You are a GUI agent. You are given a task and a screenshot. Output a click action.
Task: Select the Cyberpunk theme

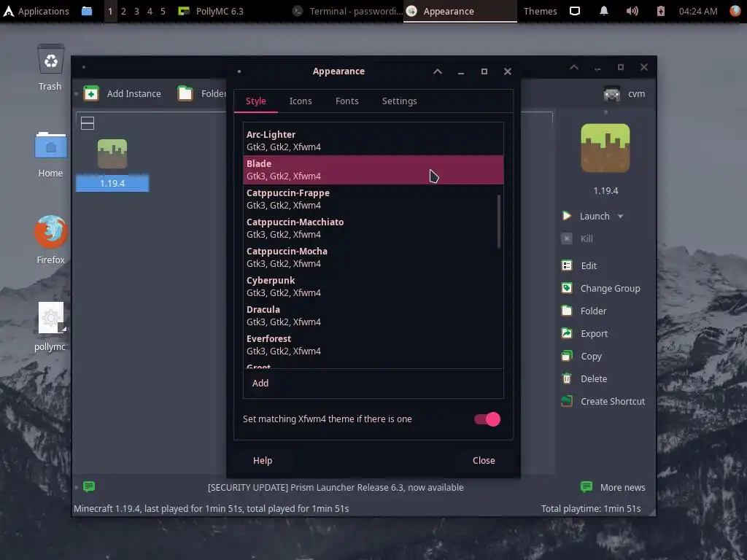click(373, 286)
